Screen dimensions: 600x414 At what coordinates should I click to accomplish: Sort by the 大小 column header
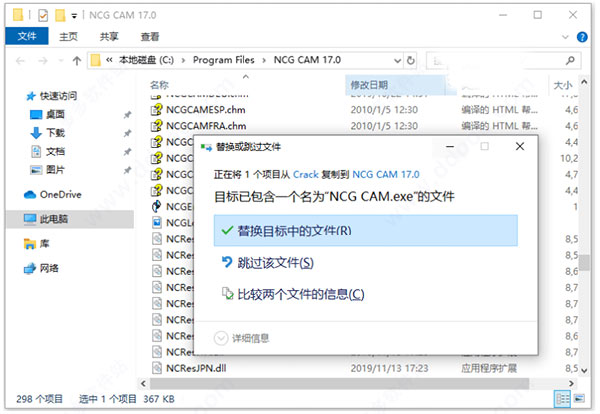click(563, 85)
